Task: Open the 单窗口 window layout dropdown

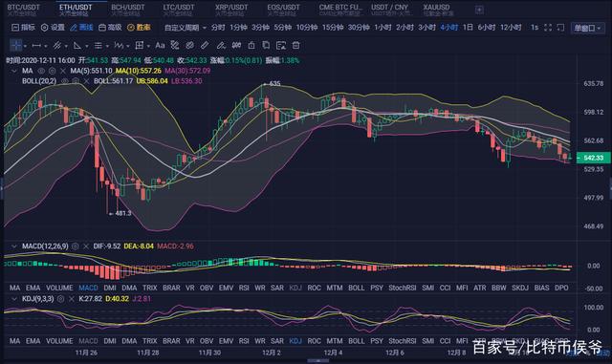Action: pos(587,28)
